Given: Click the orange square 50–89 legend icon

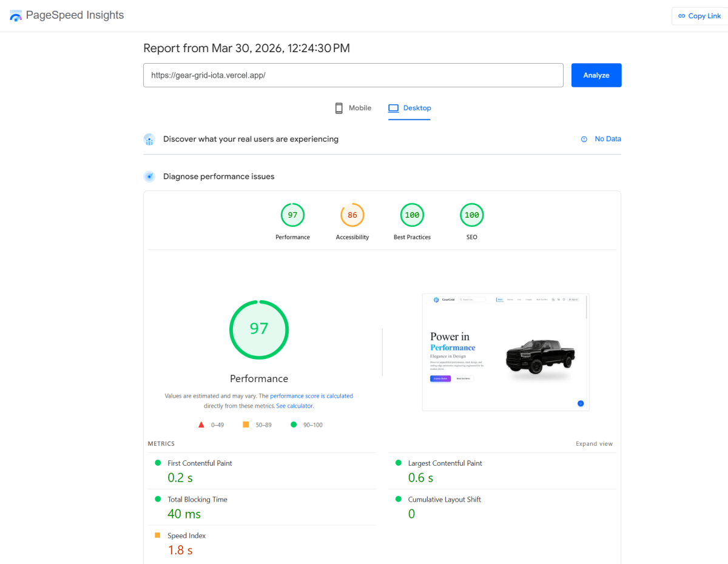Looking at the screenshot, I should tap(246, 425).
